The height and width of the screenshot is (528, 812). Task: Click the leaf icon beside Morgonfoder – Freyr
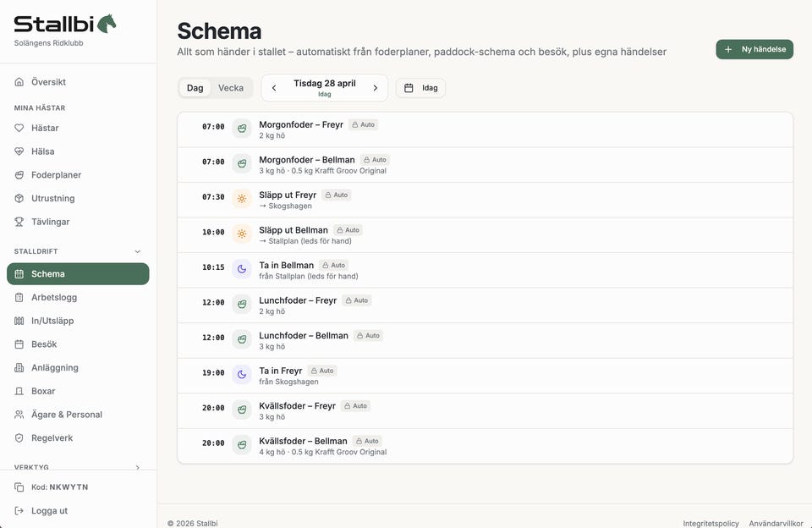[x=242, y=128]
